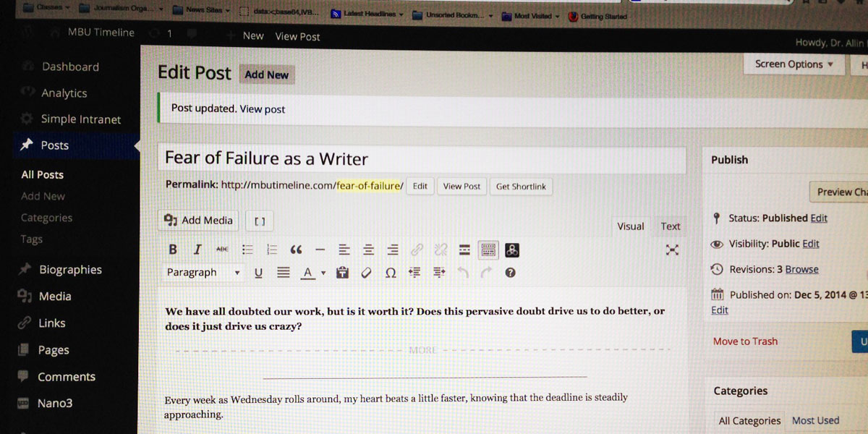Image resolution: width=868 pixels, height=434 pixels.
Task: Toggle bold formatting in the editor
Action: coord(173,250)
